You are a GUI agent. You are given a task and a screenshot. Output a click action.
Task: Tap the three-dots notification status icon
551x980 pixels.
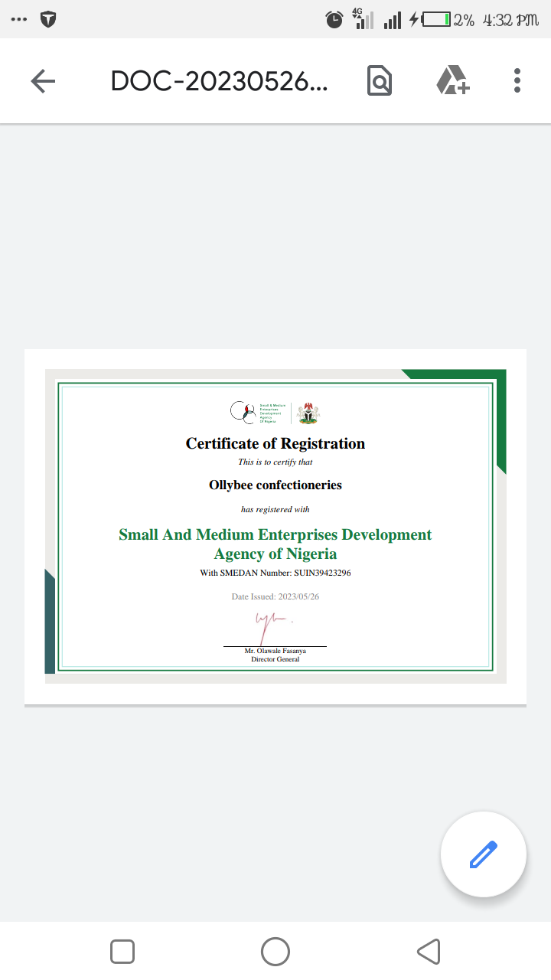[x=18, y=20]
